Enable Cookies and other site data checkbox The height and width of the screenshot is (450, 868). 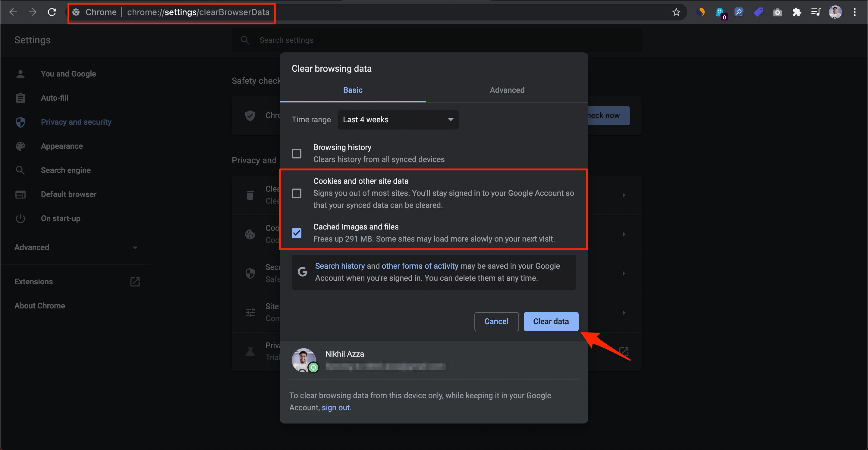297,193
